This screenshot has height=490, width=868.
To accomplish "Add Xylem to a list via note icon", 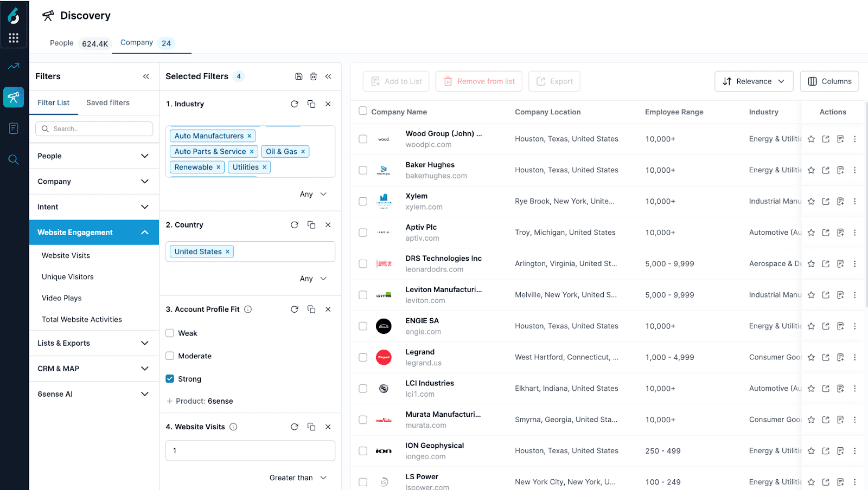I will coord(840,202).
